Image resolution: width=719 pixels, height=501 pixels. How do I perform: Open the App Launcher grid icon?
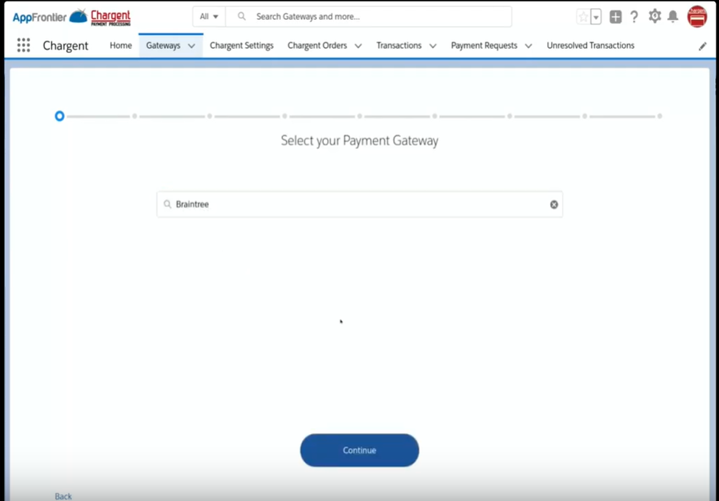24,46
